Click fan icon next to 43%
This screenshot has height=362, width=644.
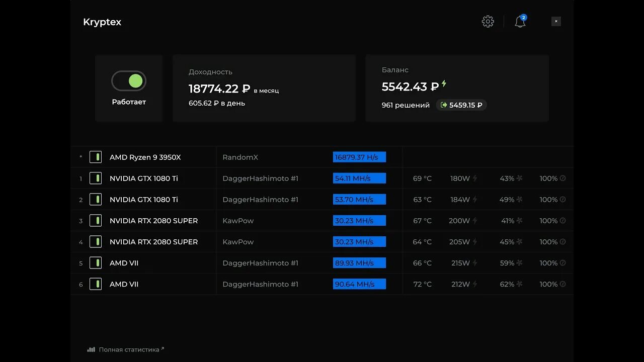[519, 178]
